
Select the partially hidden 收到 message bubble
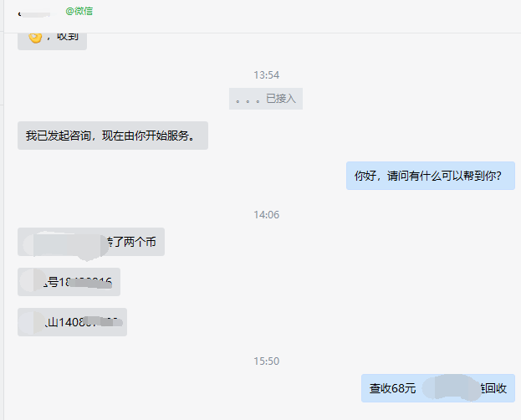pyautogui.click(x=52, y=40)
